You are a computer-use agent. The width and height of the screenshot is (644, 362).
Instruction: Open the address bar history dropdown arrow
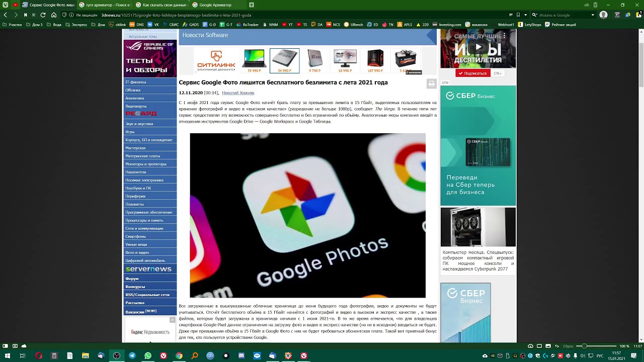[x=525, y=15]
